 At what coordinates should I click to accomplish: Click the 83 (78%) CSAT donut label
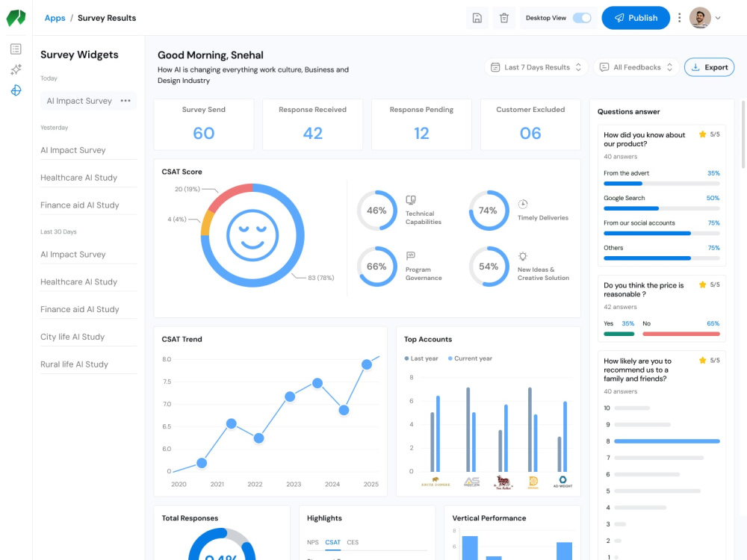pos(320,278)
